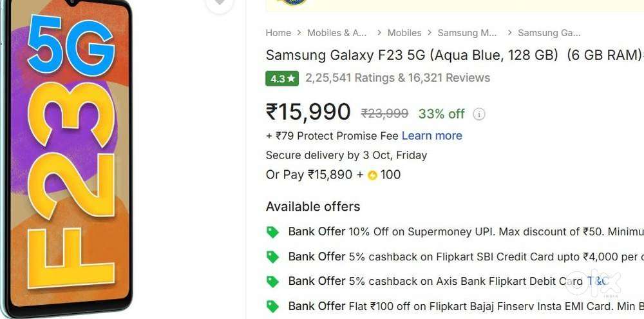The height and width of the screenshot is (319, 644).
Task: Click the chevron right after Home breadcrumb
Action: [x=299, y=33]
